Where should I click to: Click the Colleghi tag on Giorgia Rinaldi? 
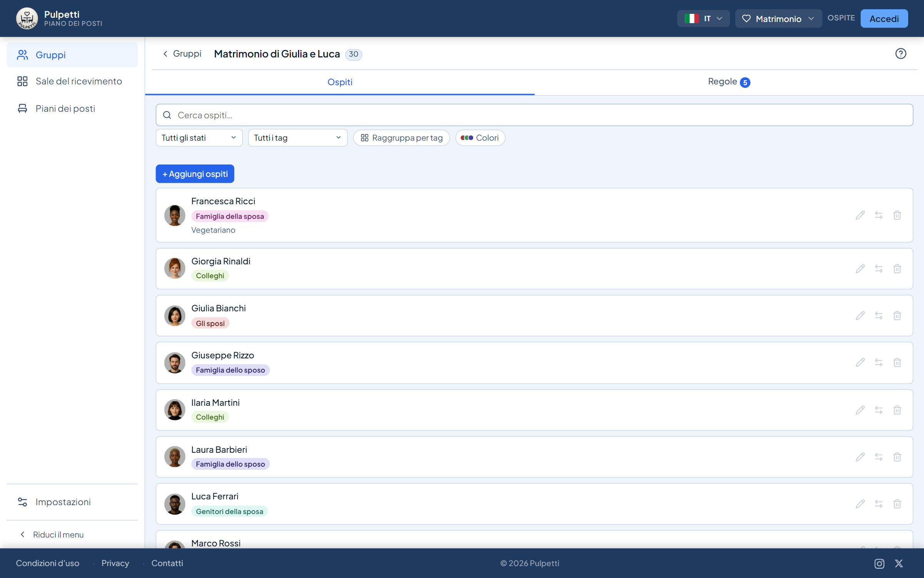pos(210,276)
